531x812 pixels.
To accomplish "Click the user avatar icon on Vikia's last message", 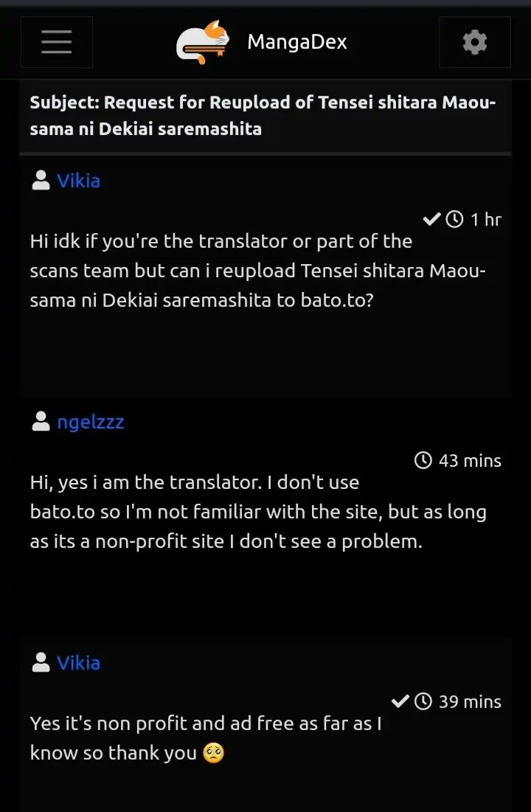I will click(41, 663).
